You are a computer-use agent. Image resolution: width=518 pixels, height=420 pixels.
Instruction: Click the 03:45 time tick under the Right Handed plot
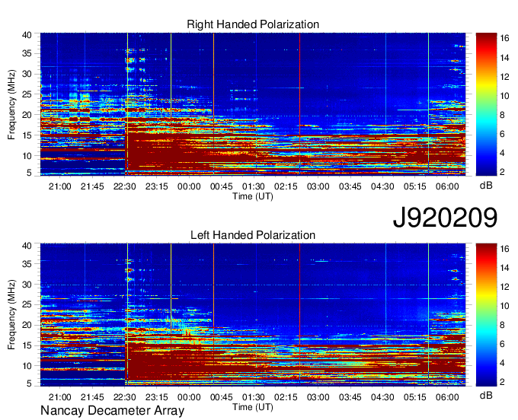point(350,186)
